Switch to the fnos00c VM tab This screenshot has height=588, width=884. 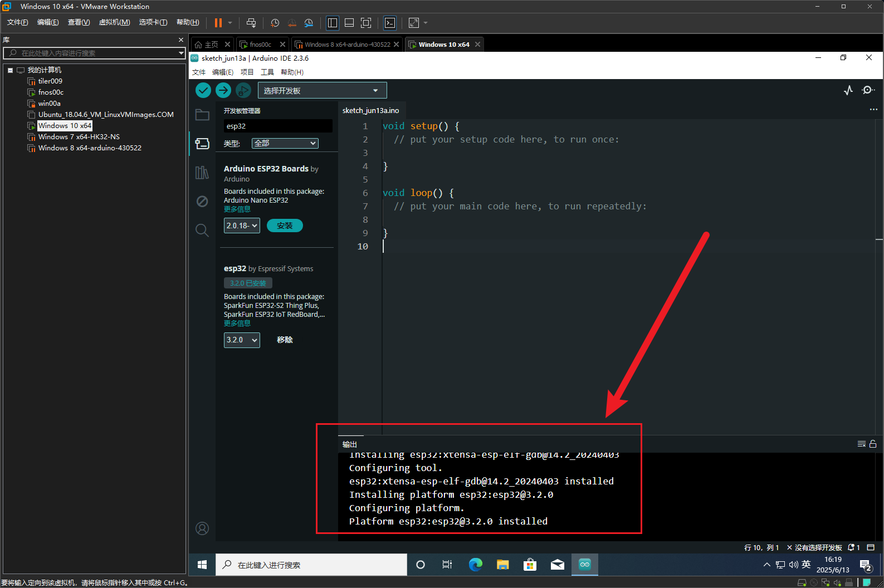point(260,45)
